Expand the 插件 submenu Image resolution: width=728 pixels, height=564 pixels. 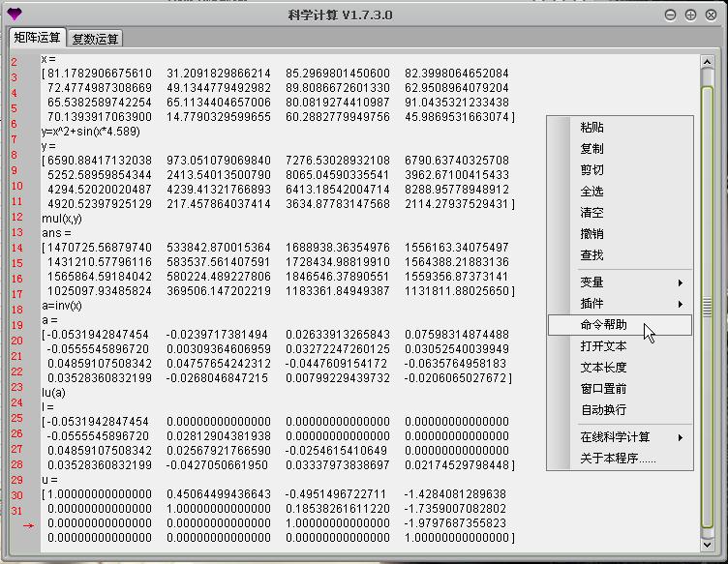pos(620,304)
